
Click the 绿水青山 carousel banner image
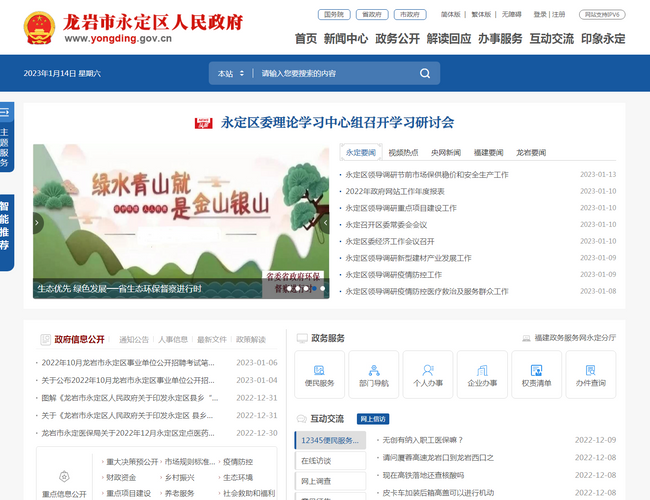pos(181,221)
